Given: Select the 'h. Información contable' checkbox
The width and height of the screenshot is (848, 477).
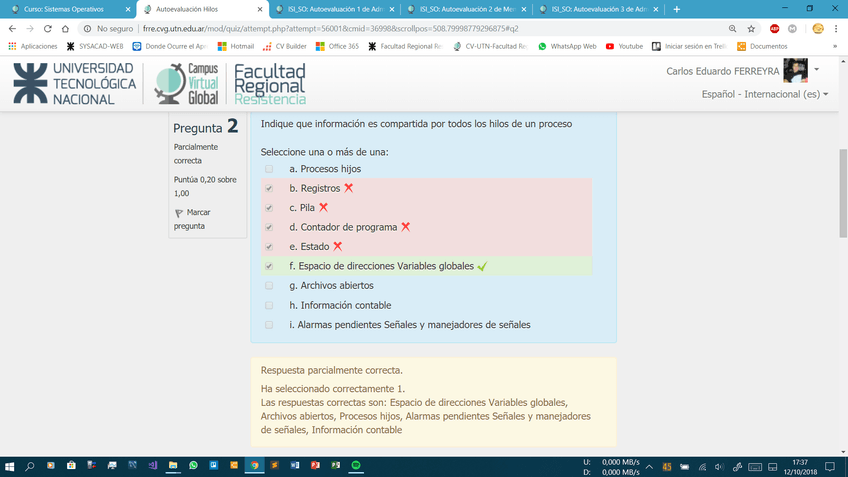Looking at the screenshot, I should [269, 305].
